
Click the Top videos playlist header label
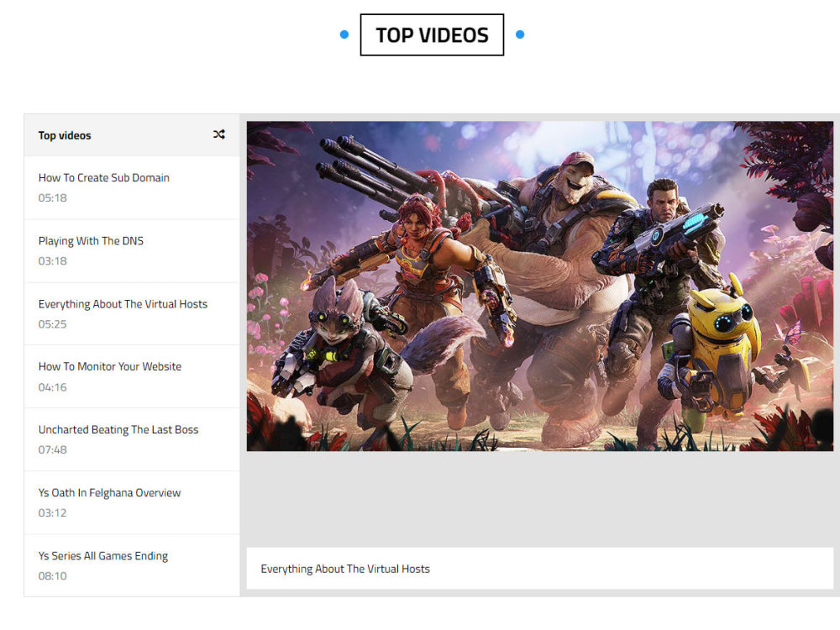pyautogui.click(x=65, y=135)
